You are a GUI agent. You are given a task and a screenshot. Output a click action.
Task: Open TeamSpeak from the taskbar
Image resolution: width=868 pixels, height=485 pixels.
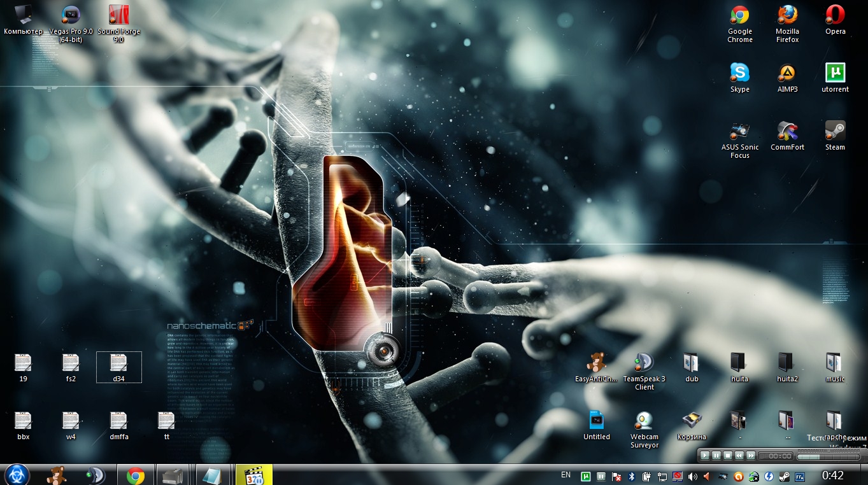(96, 475)
